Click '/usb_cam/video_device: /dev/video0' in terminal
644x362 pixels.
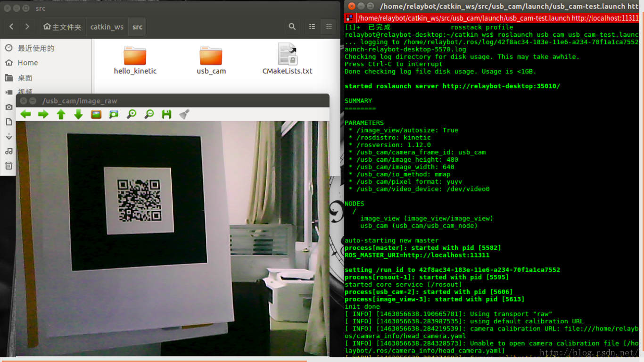[423, 189]
